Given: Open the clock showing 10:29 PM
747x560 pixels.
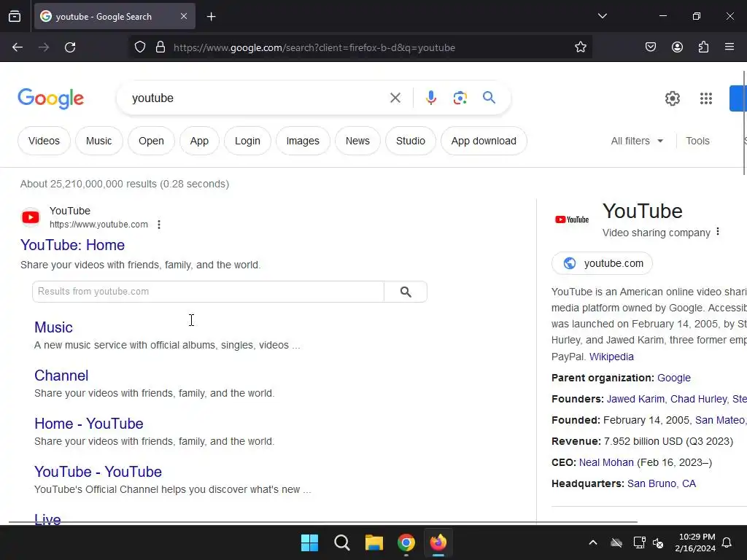Looking at the screenshot, I should [x=695, y=542].
